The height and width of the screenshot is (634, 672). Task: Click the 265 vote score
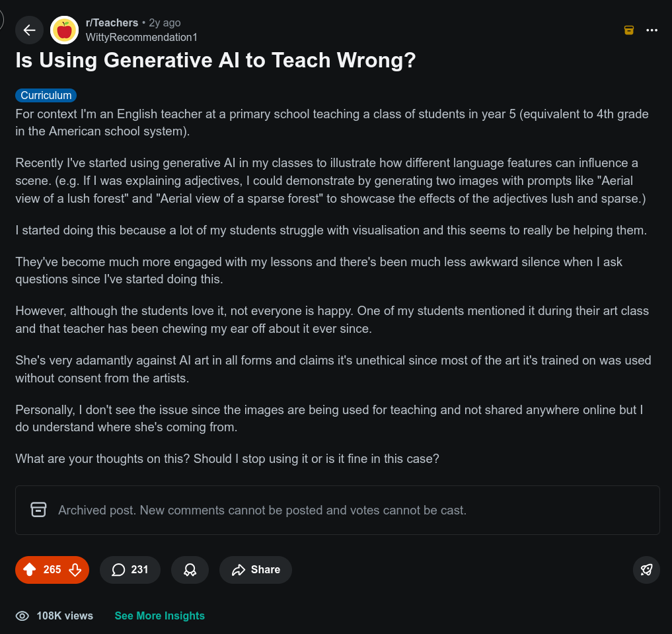(x=52, y=570)
